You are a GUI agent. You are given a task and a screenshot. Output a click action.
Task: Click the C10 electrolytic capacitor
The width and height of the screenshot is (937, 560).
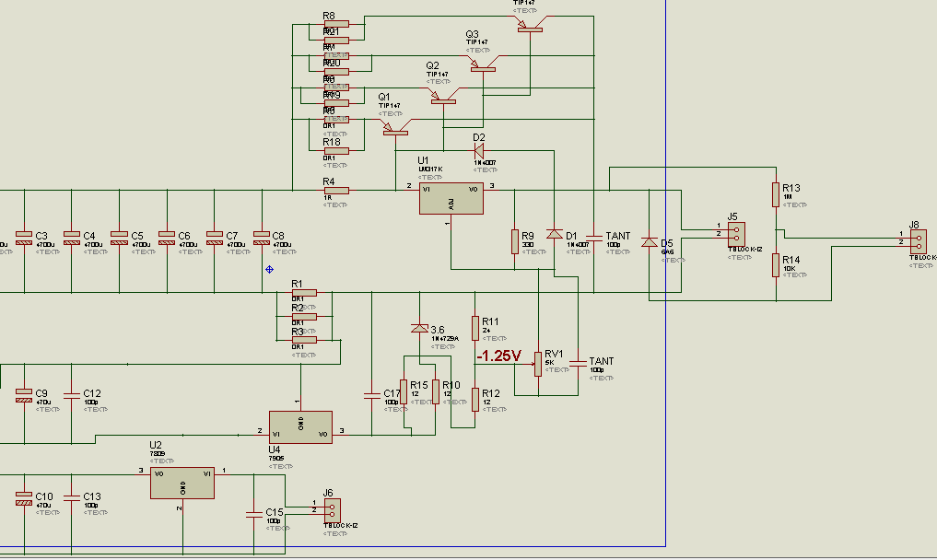click(x=24, y=498)
